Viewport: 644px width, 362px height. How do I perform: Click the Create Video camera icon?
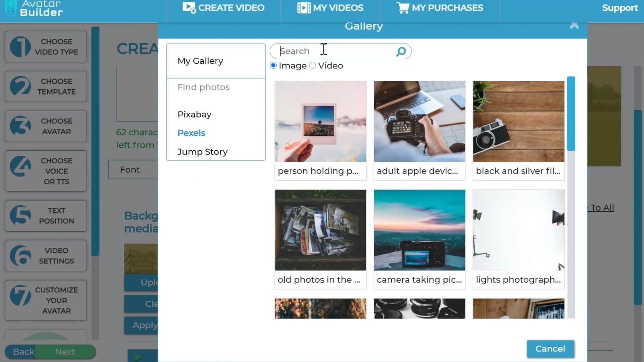pos(189,8)
